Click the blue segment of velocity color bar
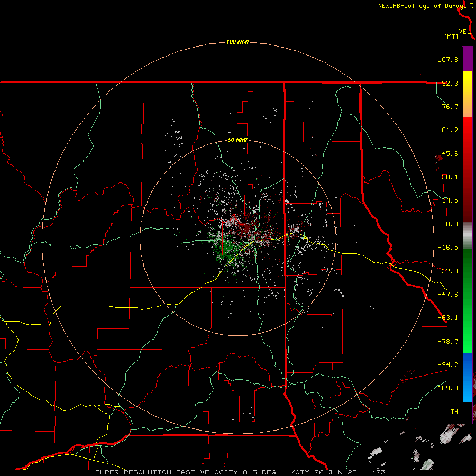Image resolution: width=476 pixels, height=476 pixels. 467,377
